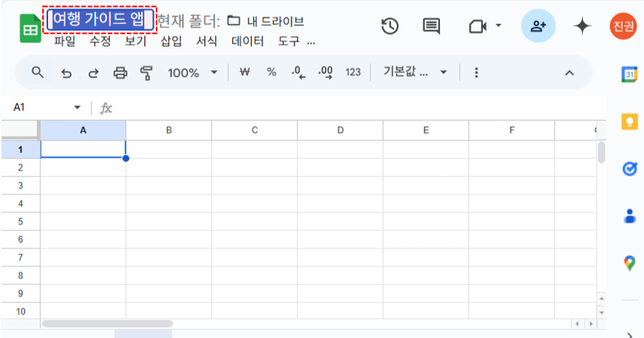This screenshot has height=338, width=644.
Task: Open Google Keep in side panel
Action: (x=629, y=122)
